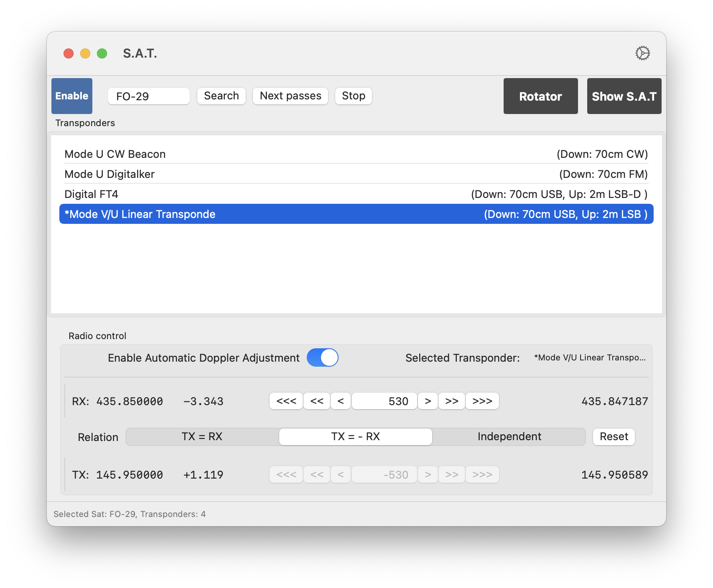Image resolution: width=713 pixels, height=588 pixels.
Task: Click the RX Doppler value -3.343
Action: tap(203, 401)
